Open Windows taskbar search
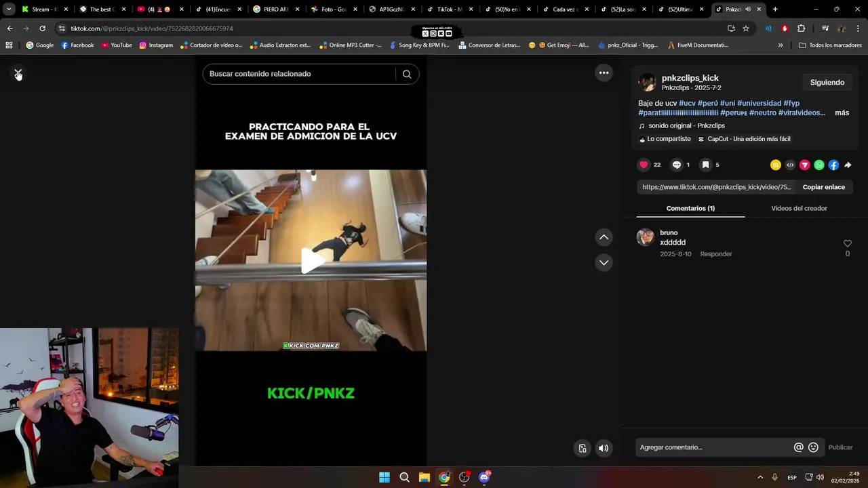The width and height of the screenshot is (868, 488). pos(404,477)
